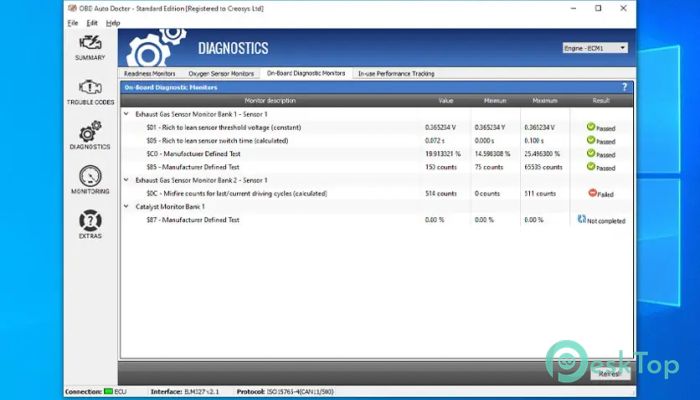Open the Engine - ECM1 dropdown
The height and width of the screenshot is (400, 700).
pyautogui.click(x=595, y=48)
